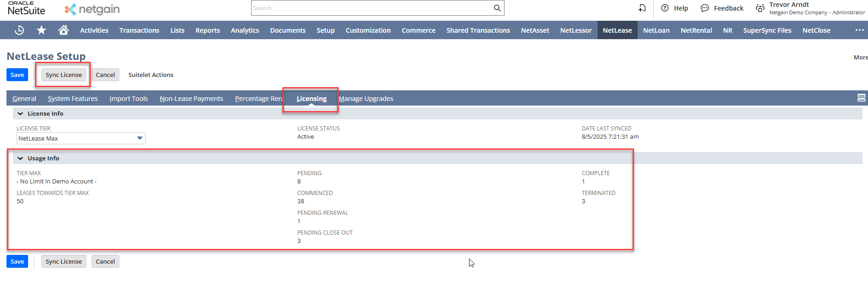Open the Transactions menu

(139, 30)
